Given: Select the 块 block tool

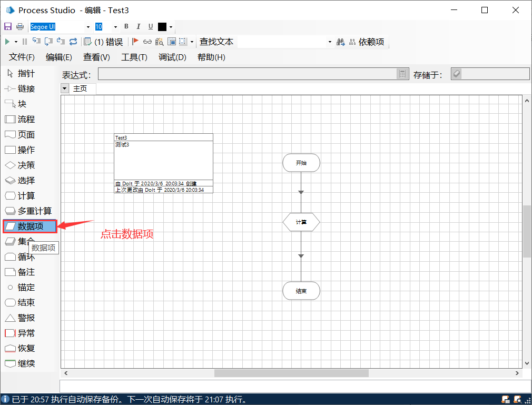Looking at the screenshot, I should click(x=16, y=104).
